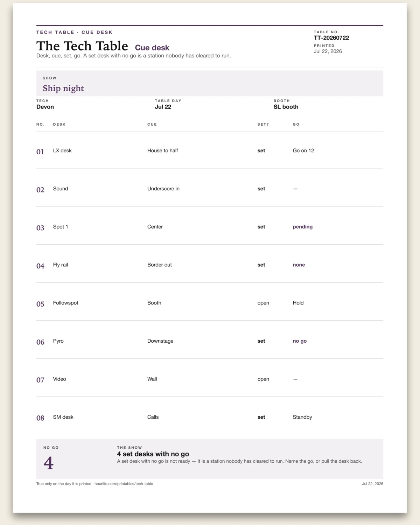The height and width of the screenshot is (525, 420).
Task: Click the 'pending' go status for Spot 1
Action: [x=303, y=227]
